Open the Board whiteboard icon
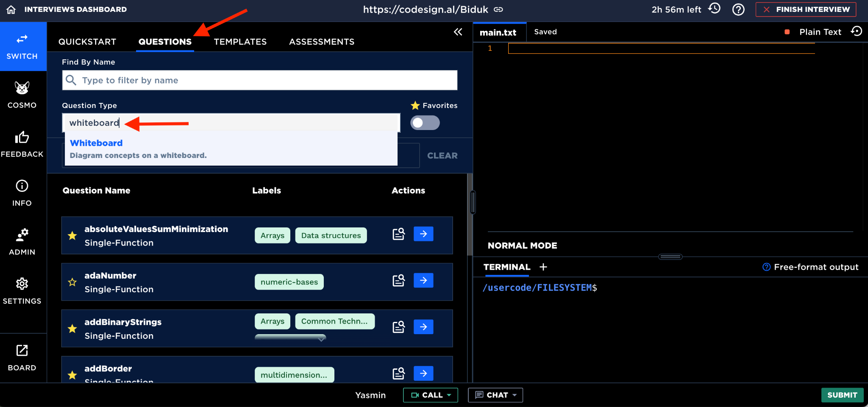Viewport: 868px width, 407px height. (x=22, y=357)
